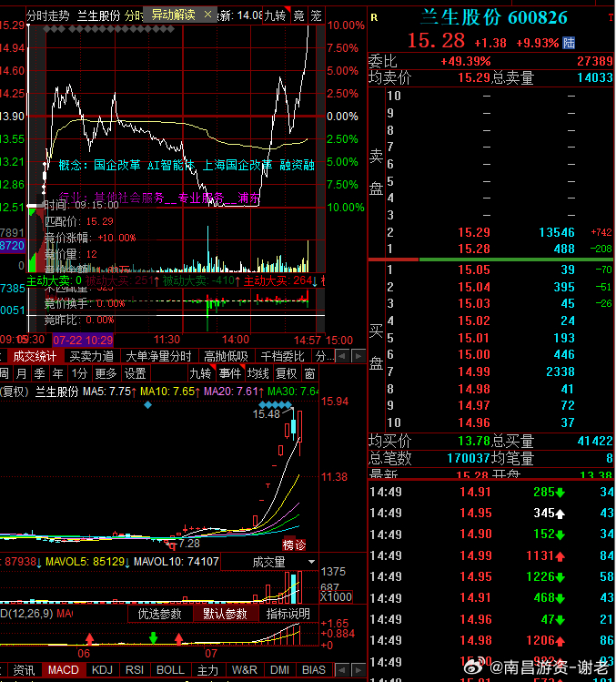Select the 月 monthly period
This screenshot has height=682, width=616.
(x=21, y=373)
